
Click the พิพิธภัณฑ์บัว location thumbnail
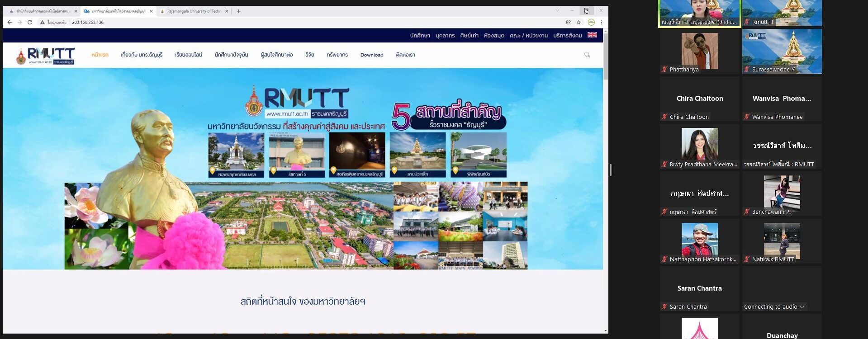point(479,155)
